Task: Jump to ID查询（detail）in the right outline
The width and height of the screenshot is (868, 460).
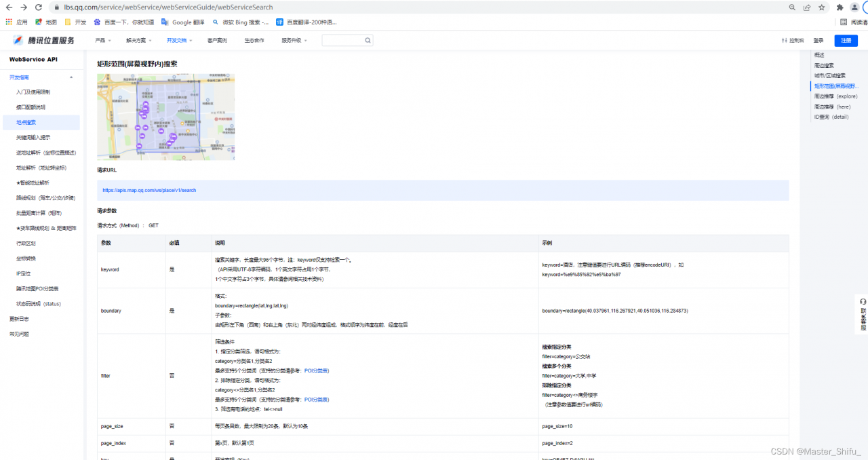Action: coord(831,117)
